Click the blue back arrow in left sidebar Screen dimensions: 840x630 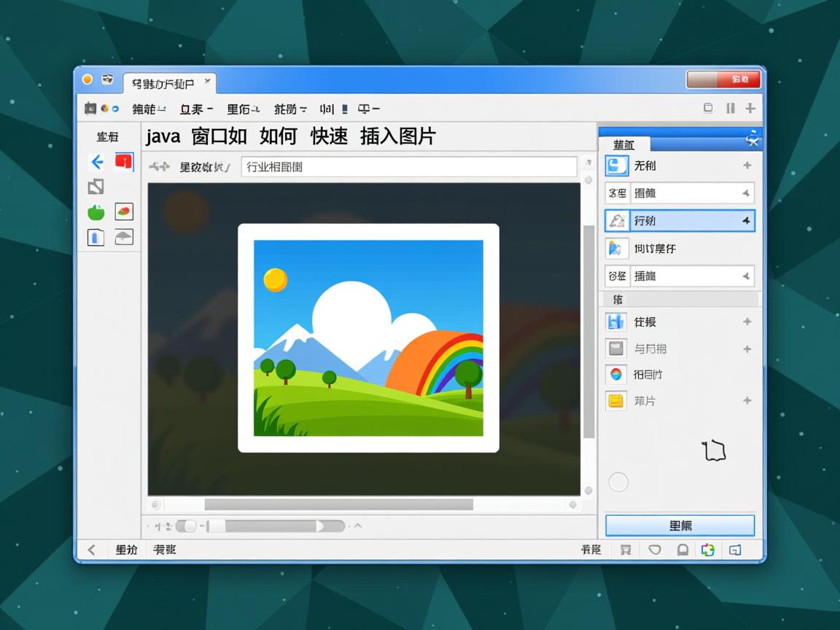(96, 162)
